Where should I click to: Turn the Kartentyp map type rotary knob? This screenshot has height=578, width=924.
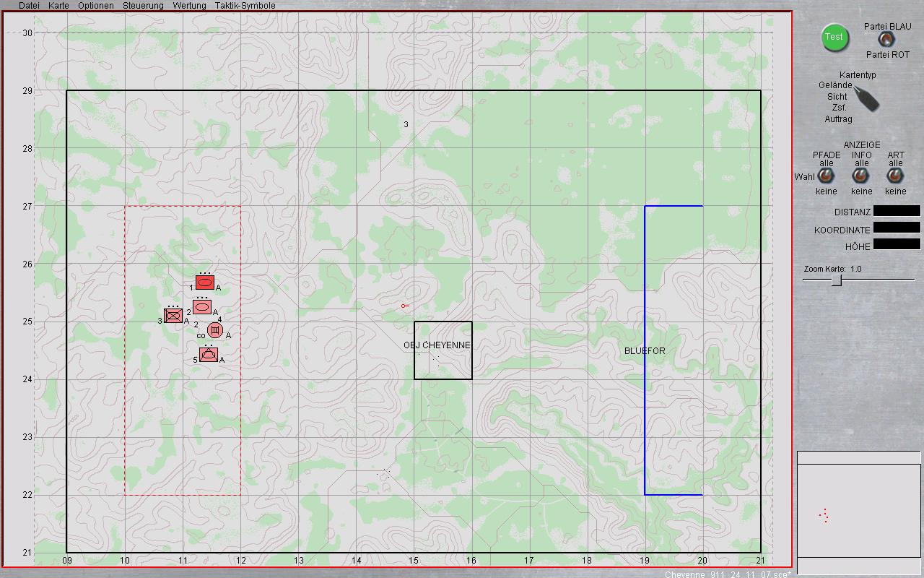pos(867,98)
